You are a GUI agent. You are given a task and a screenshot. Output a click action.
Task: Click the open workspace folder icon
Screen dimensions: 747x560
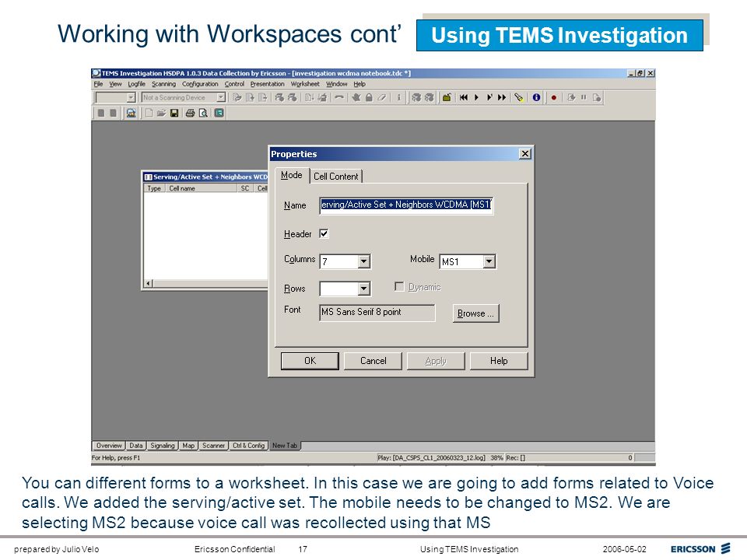(x=162, y=113)
